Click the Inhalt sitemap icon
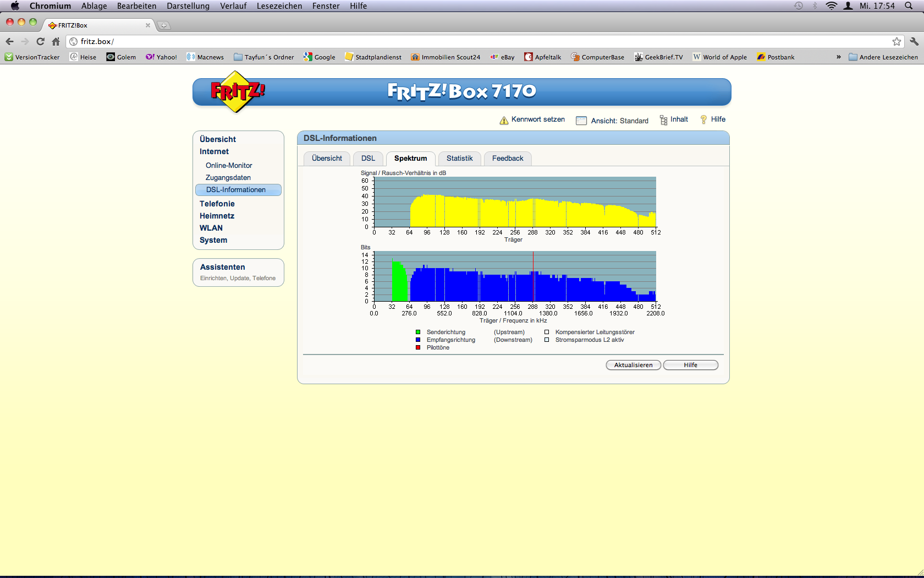The height and width of the screenshot is (578, 924). point(663,120)
